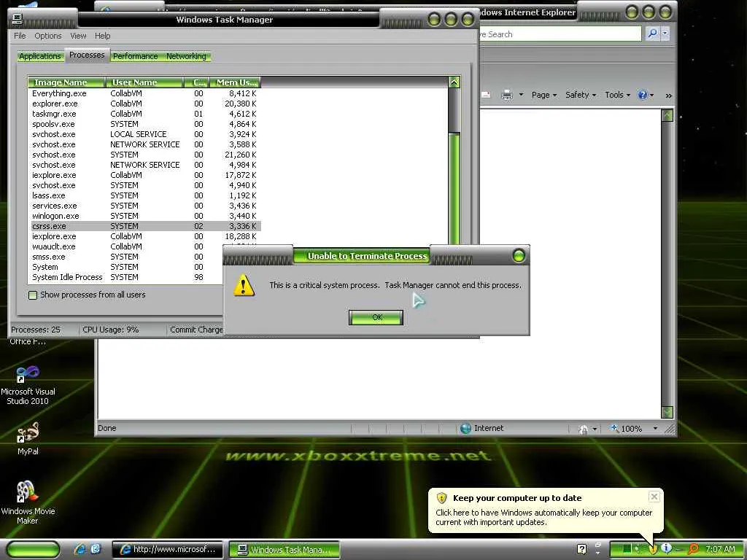Sort processes by Mem Usage column header
Viewport: 747px width, 560px height.
coord(236,82)
